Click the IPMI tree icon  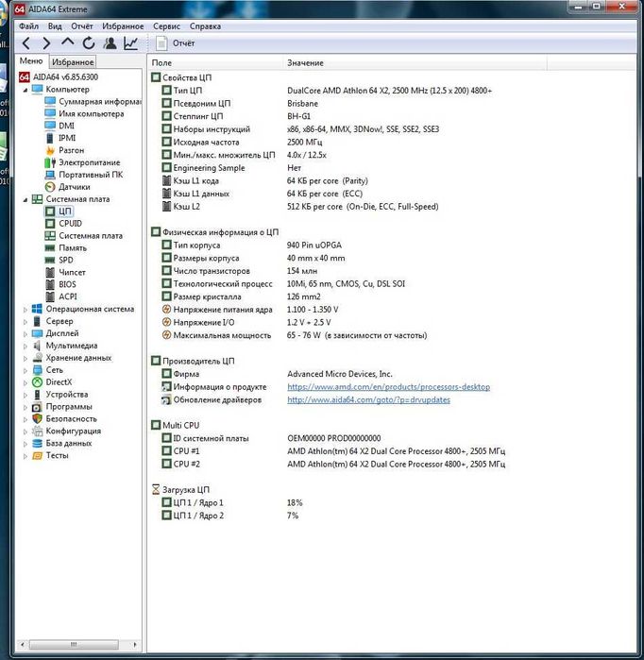pos(50,138)
